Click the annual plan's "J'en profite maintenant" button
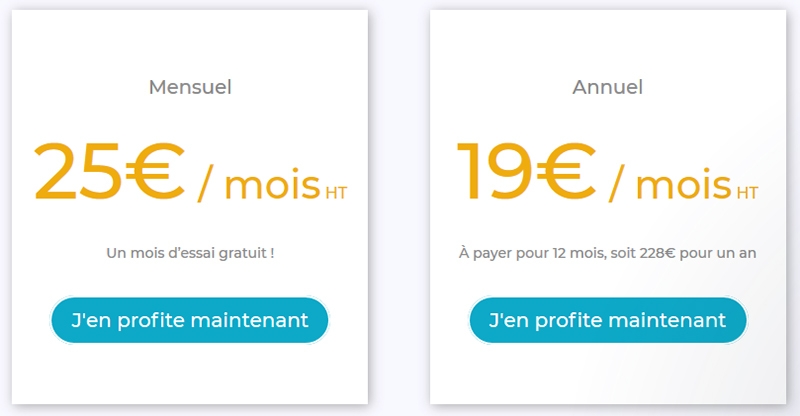The height and width of the screenshot is (416, 800). click(x=608, y=320)
